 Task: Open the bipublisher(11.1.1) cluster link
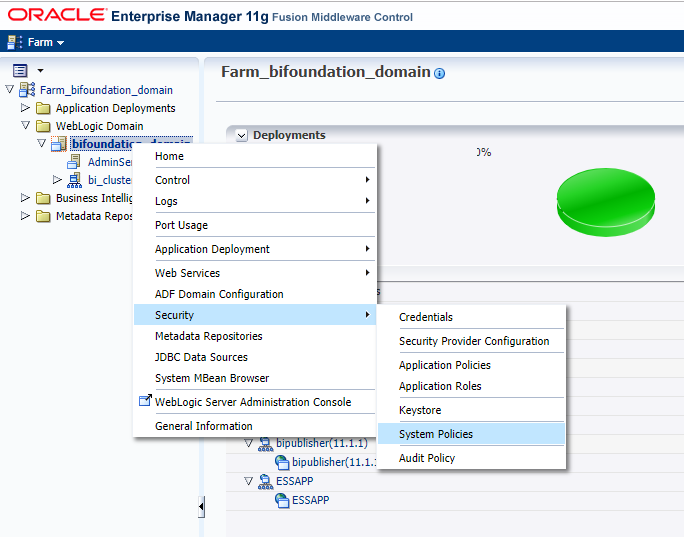pyautogui.click(x=322, y=443)
